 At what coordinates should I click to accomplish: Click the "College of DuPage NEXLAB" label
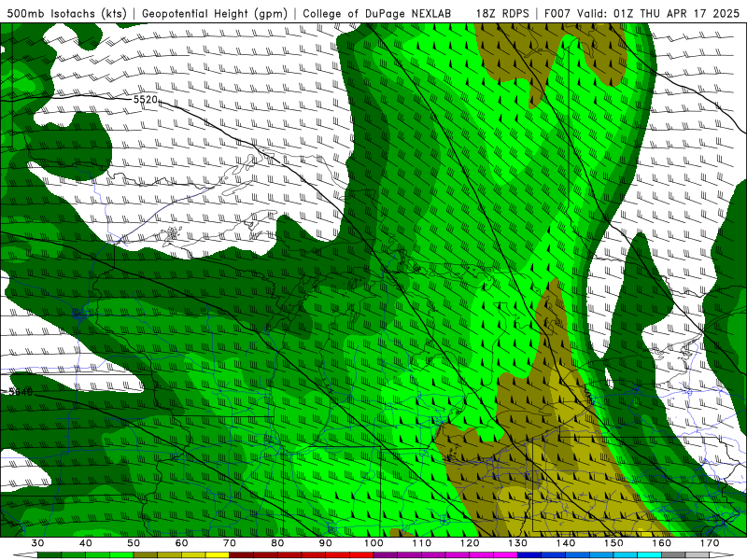[377, 13]
